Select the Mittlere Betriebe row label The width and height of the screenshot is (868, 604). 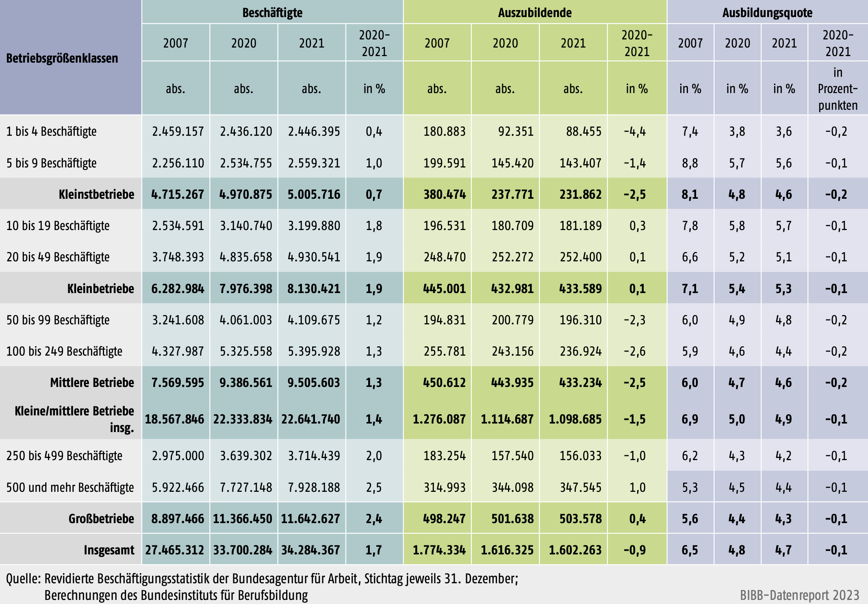pyautogui.click(x=92, y=382)
